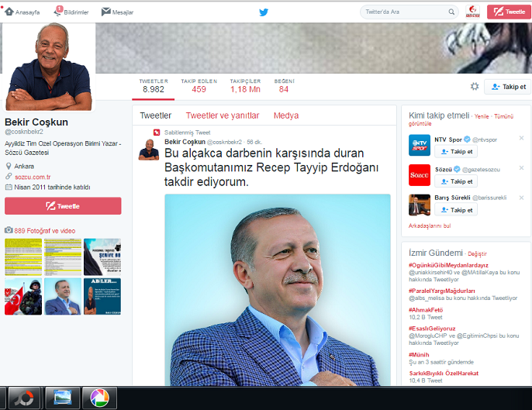Image resolution: width=532 pixels, height=410 pixels.
Task: Click the sozcu.com.tr website link
Action: tap(30, 177)
